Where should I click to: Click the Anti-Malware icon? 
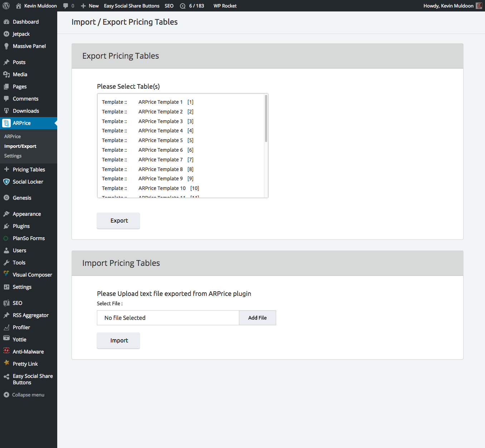tap(6, 351)
